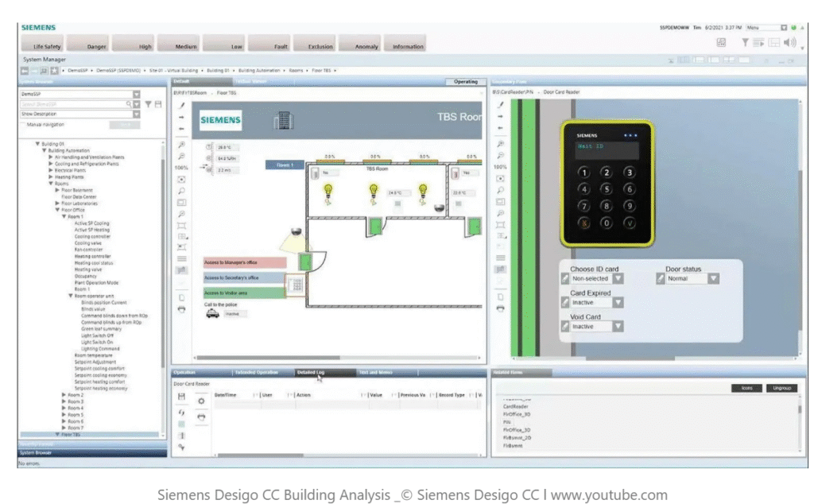This screenshot has width=814, height=504.
Task: Enable the Manual navigation checkbox
Action: [23, 125]
